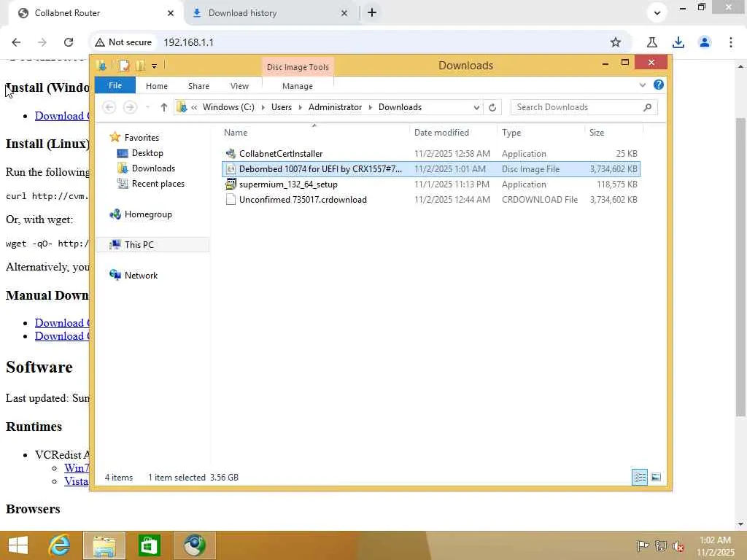Reload the Collabnet Router page
Viewport: 747px width, 560px height.
pyautogui.click(x=68, y=42)
